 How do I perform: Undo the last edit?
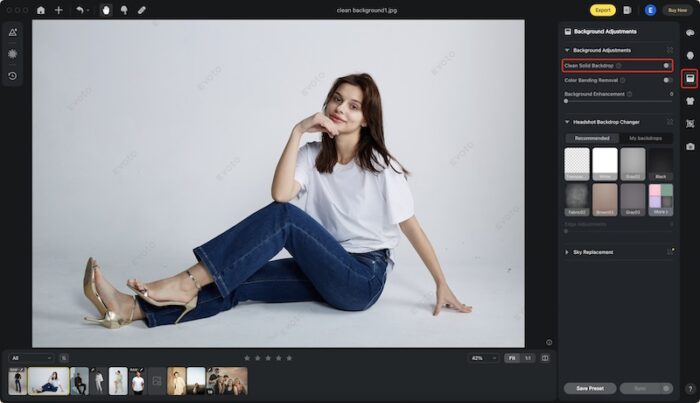click(79, 10)
